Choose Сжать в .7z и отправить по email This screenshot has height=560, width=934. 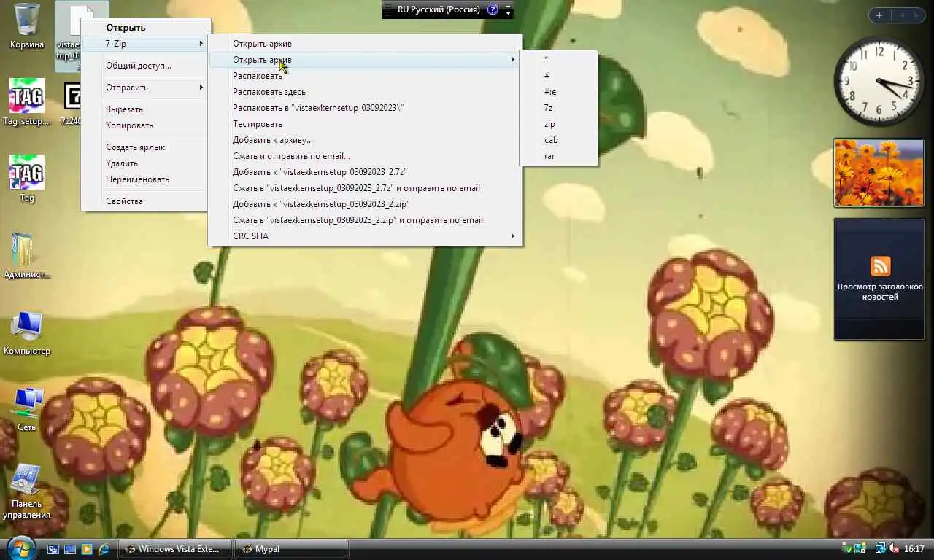(366, 188)
